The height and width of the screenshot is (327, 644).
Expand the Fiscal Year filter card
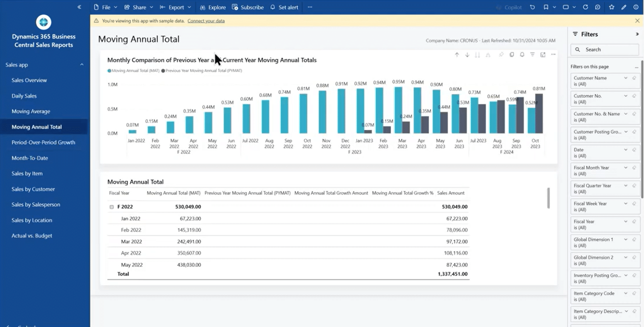pyautogui.click(x=625, y=221)
